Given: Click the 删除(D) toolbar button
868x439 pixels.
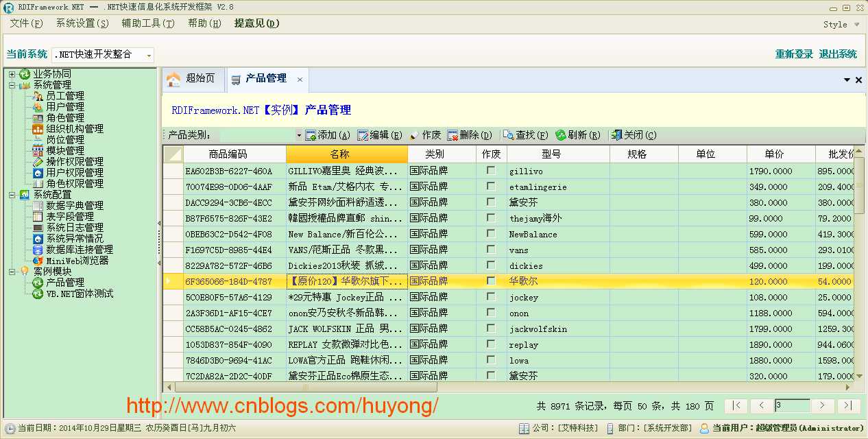Looking at the screenshot, I should coord(470,135).
